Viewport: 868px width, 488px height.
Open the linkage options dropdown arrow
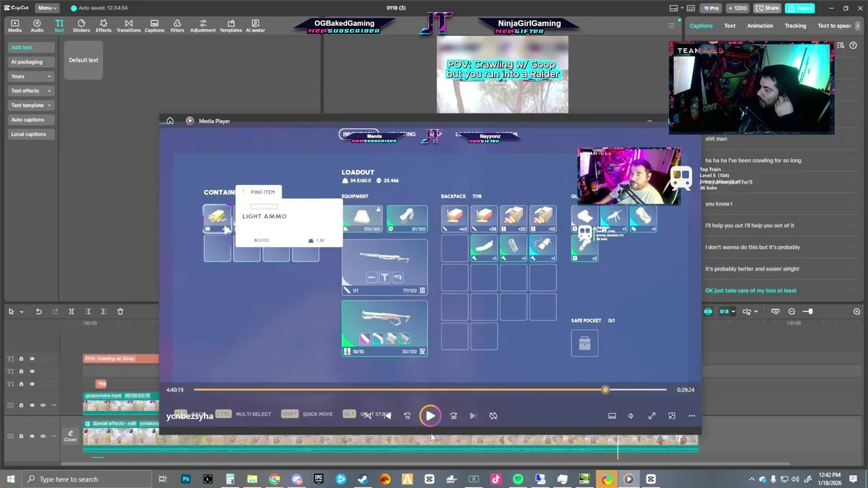[x=733, y=312]
